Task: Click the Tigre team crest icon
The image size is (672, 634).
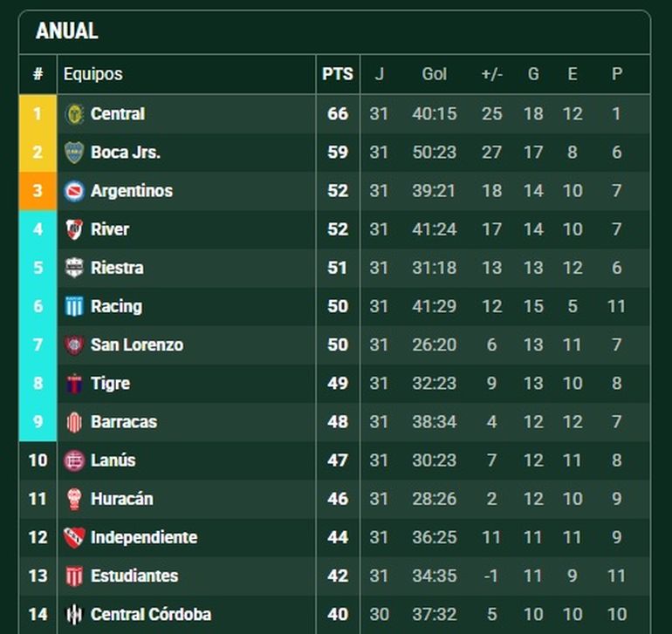Action: click(x=74, y=383)
